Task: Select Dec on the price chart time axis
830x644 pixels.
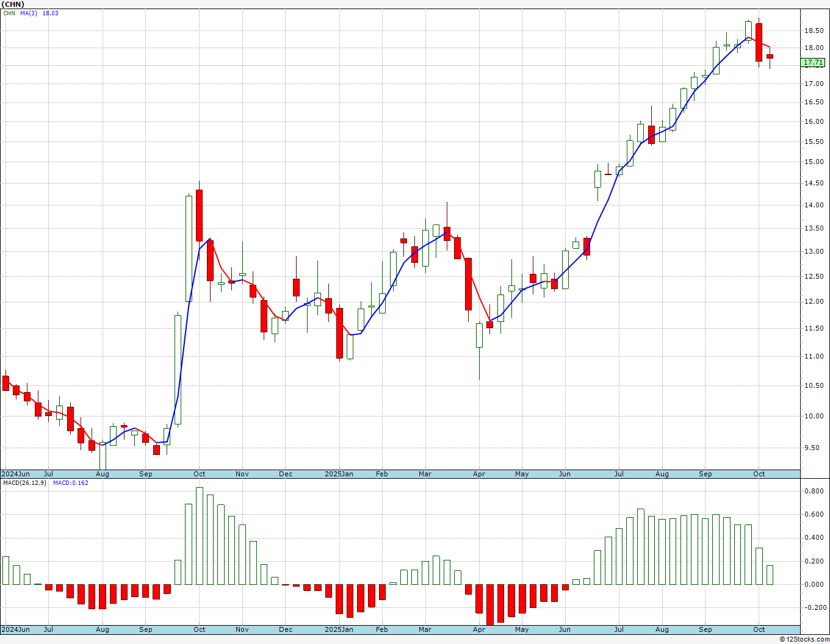Action: click(x=286, y=474)
